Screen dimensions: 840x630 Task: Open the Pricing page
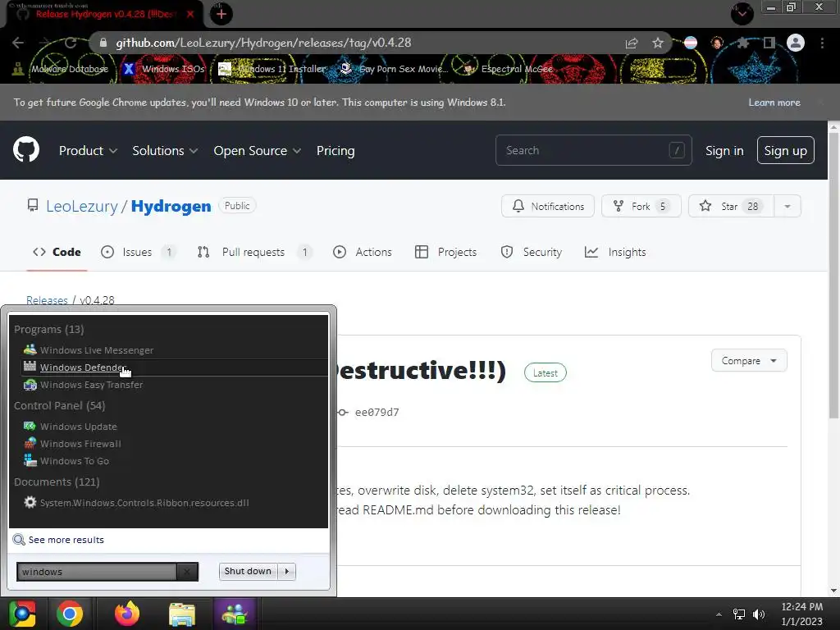click(336, 151)
